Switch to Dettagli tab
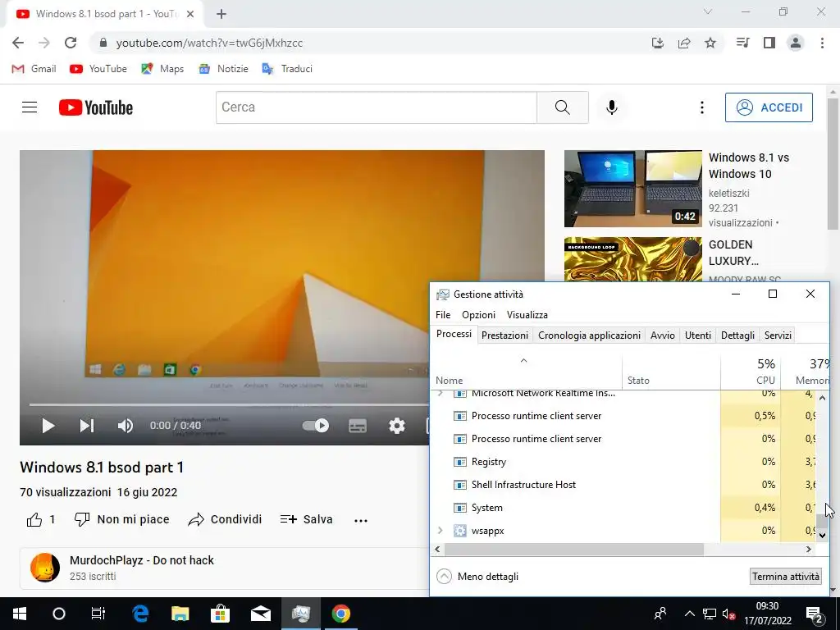This screenshot has height=630, width=840. [737, 336]
